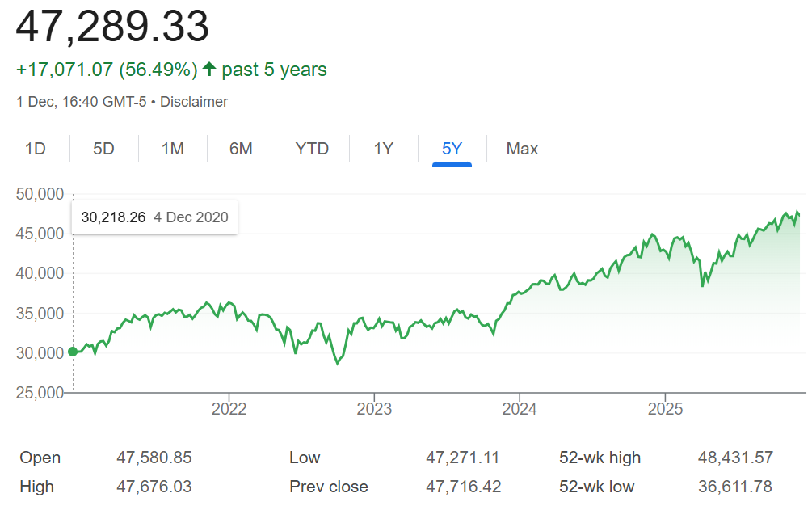Click the 2024 label on the x-axis
The height and width of the screenshot is (506, 812).
[519, 409]
